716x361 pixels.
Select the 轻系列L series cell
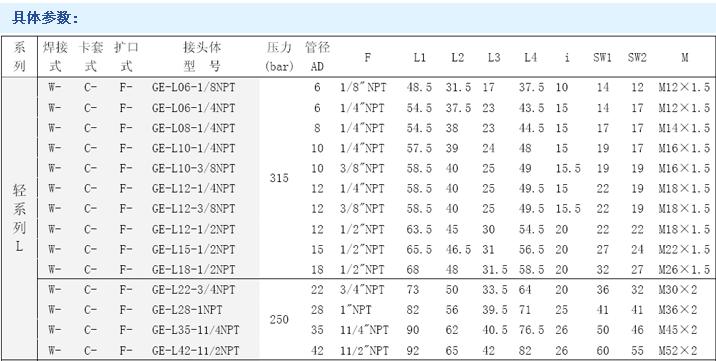click(19, 219)
